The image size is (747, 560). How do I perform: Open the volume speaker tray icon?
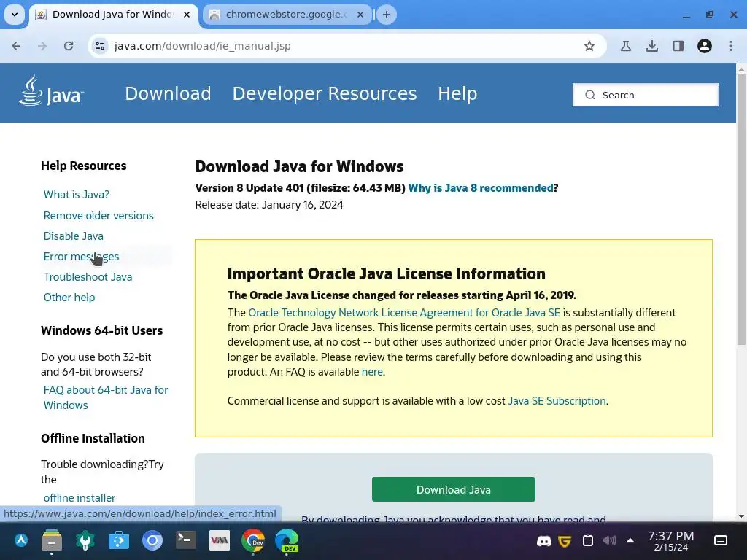pos(609,540)
